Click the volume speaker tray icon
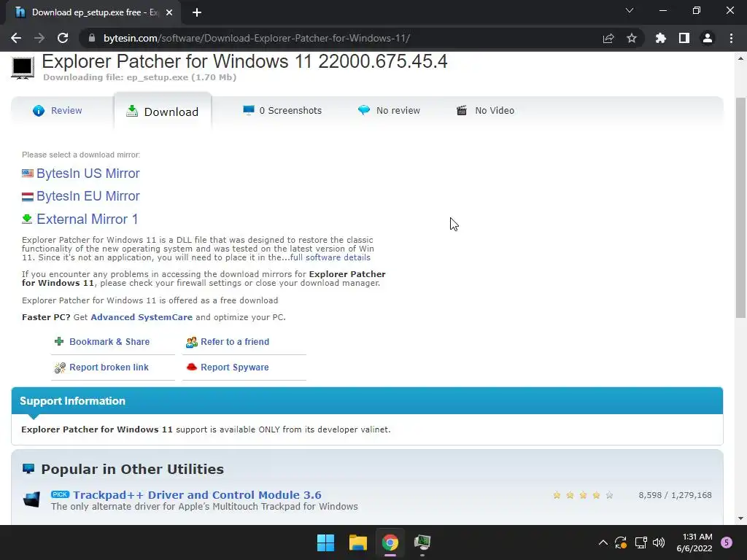 [x=659, y=542]
